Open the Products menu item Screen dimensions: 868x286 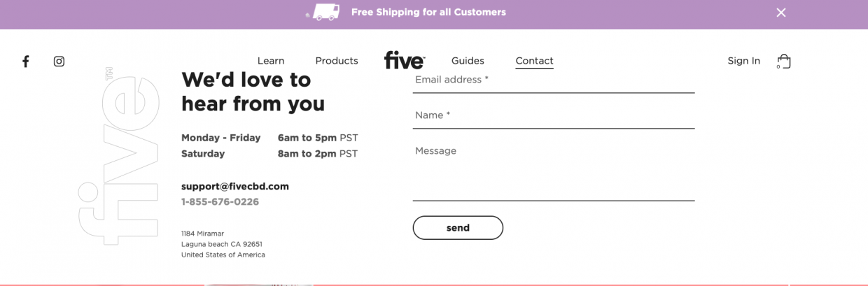(337, 61)
